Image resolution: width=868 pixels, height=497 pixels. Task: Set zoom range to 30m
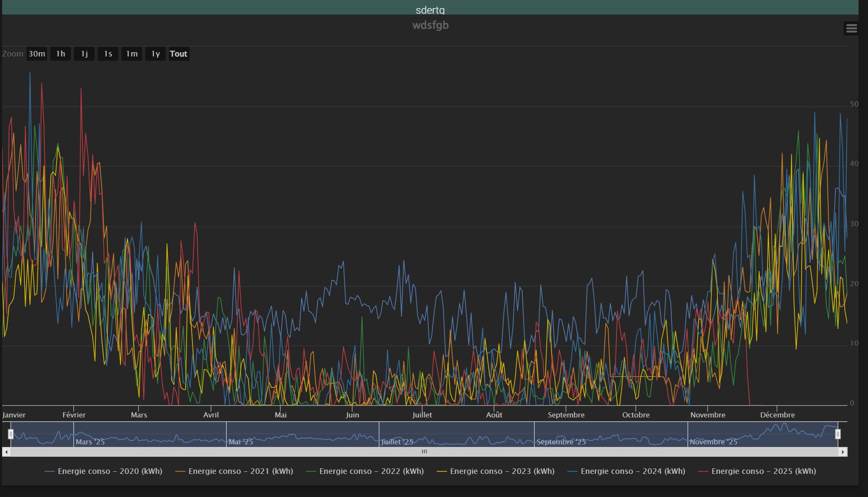[37, 54]
